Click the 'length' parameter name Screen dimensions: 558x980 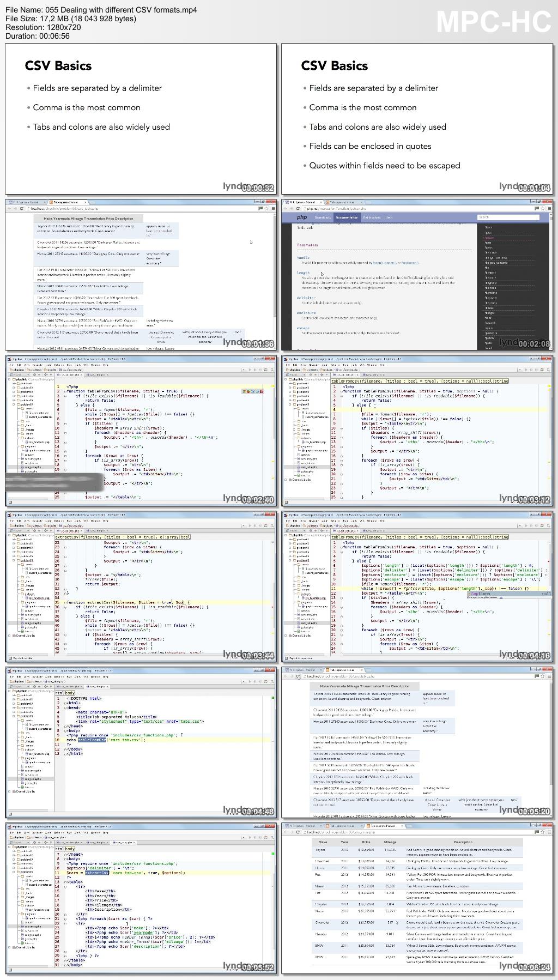pyautogui.click(x=303, y=273)
